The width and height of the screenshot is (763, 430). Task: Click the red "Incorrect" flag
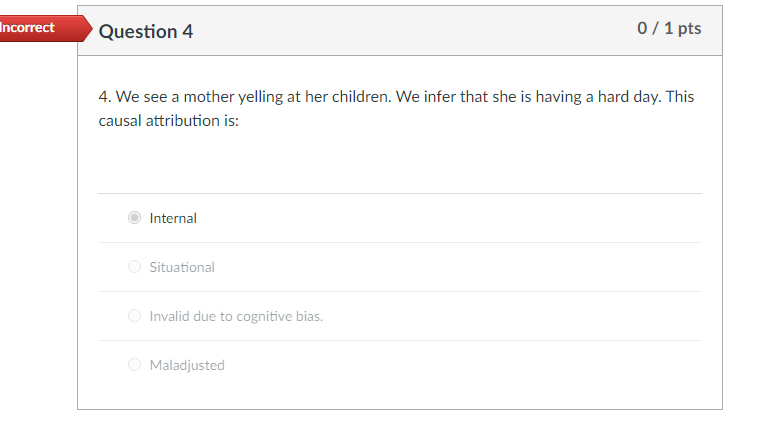[x=30, y=28]
